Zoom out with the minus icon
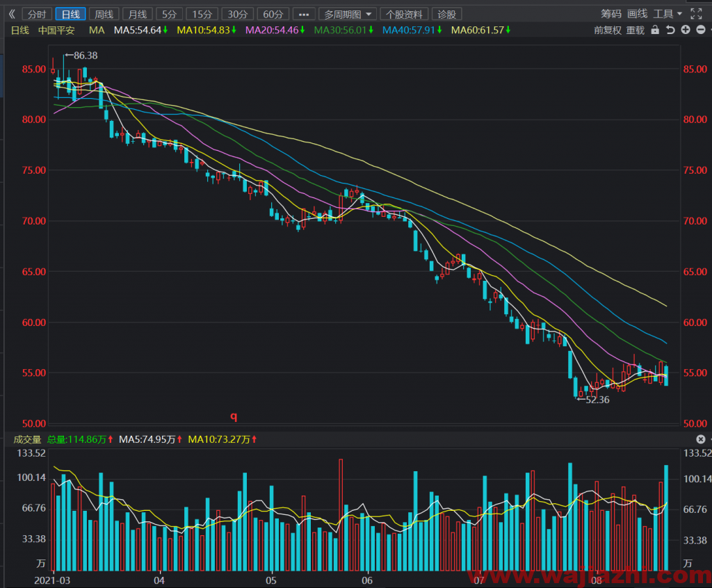712x588 pixels. click(x=701, y=29)
